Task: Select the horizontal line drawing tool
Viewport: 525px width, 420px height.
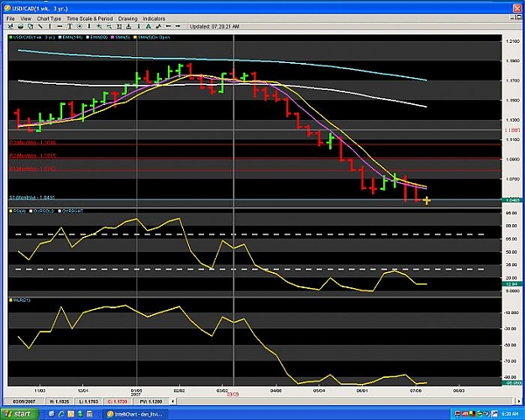Action: 60,26
